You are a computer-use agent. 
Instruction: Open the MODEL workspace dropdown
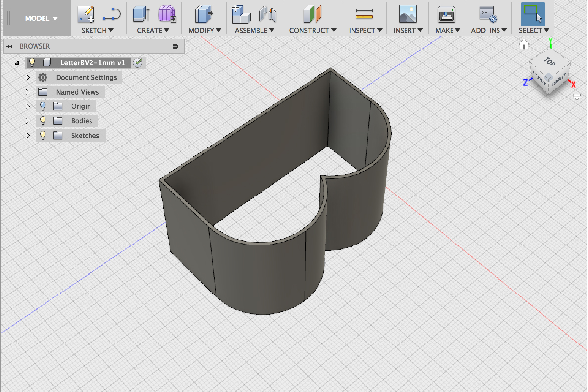(x=41, y=18)
